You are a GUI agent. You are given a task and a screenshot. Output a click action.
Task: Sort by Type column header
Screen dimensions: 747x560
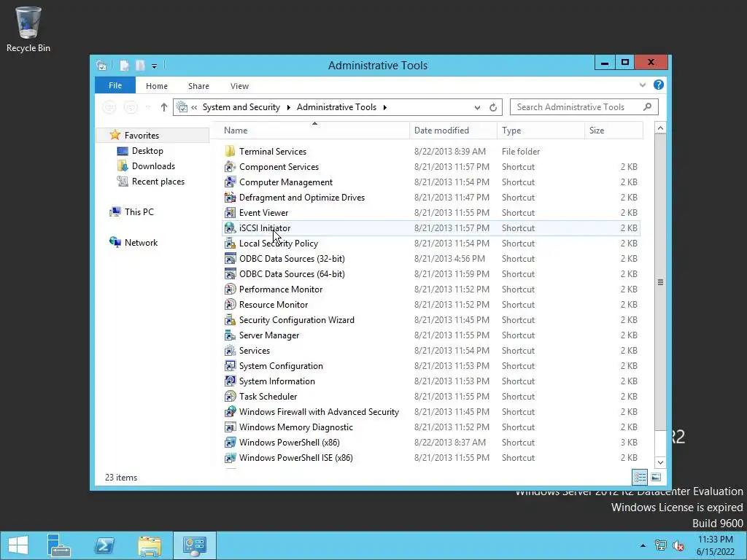click(x=541, y=131)
